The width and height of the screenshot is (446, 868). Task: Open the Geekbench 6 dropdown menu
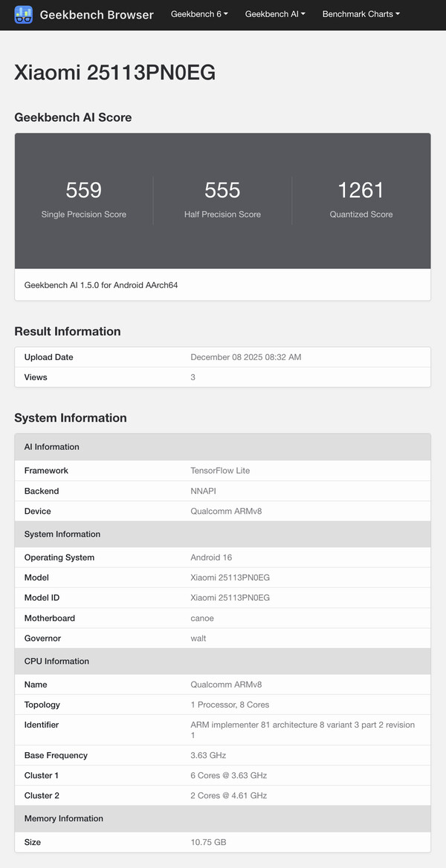click(x=198, y=14)
